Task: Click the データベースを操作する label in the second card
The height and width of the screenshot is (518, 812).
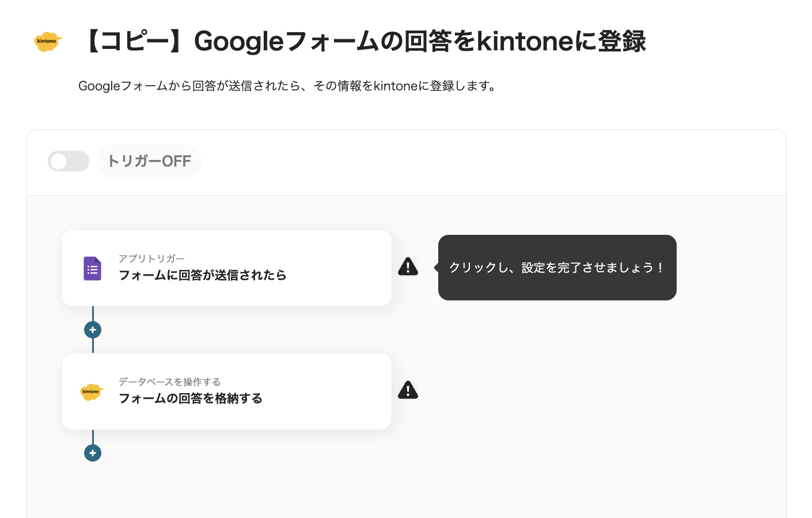Action: (x=169, y=382)
